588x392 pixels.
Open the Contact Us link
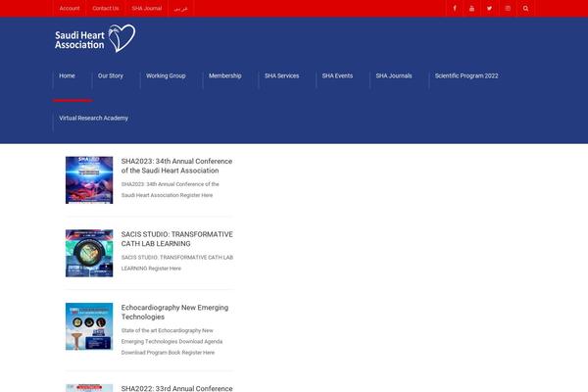[x=106, y=8]
